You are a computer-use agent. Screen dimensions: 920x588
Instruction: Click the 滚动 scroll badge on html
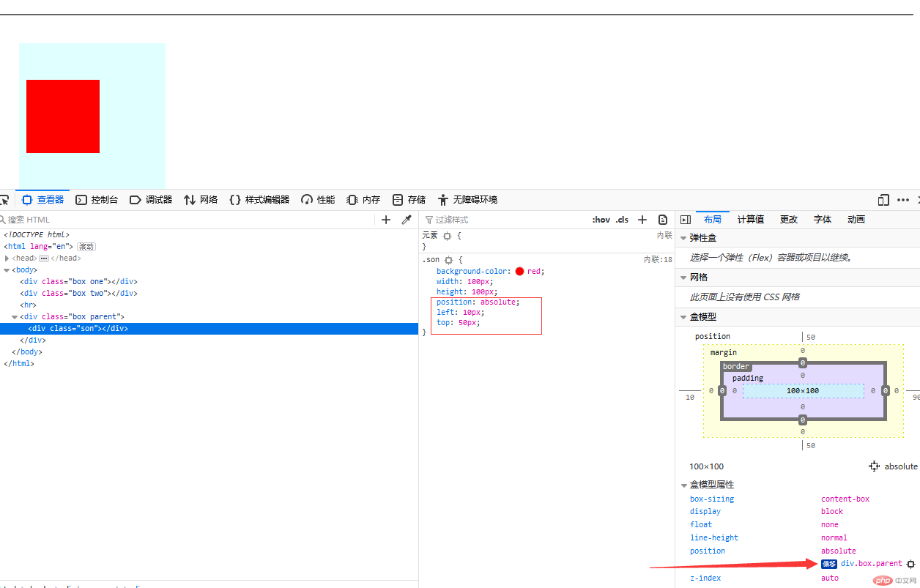86,247
